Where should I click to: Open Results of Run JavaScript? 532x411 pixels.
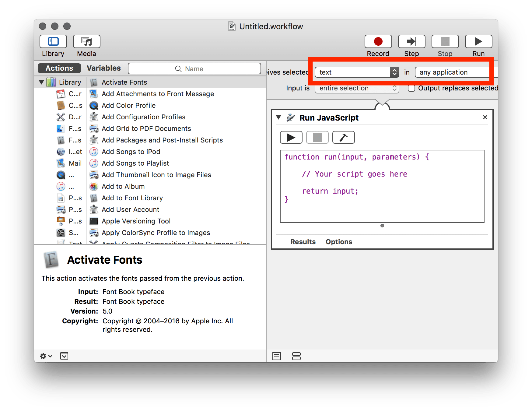click(303, 242)
